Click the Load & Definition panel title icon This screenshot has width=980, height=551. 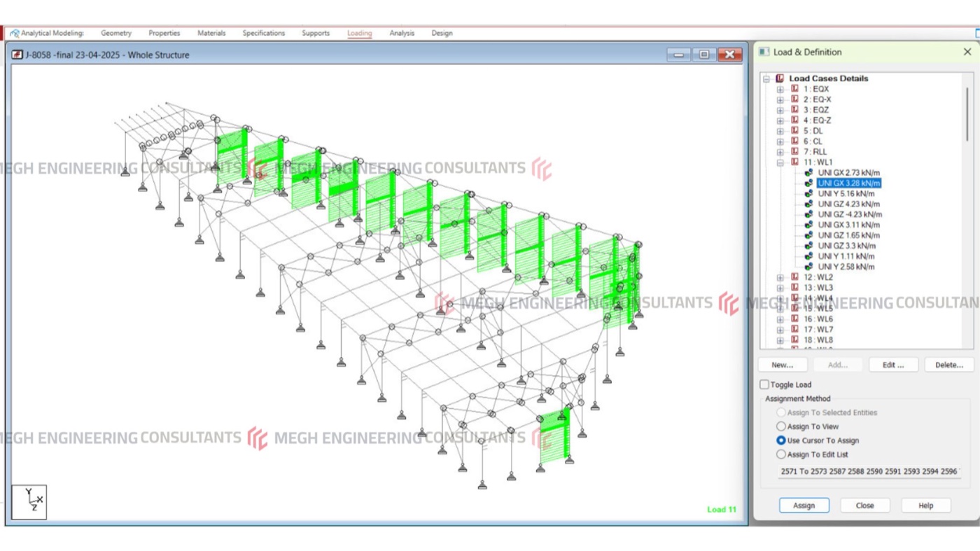click(764, 52)
